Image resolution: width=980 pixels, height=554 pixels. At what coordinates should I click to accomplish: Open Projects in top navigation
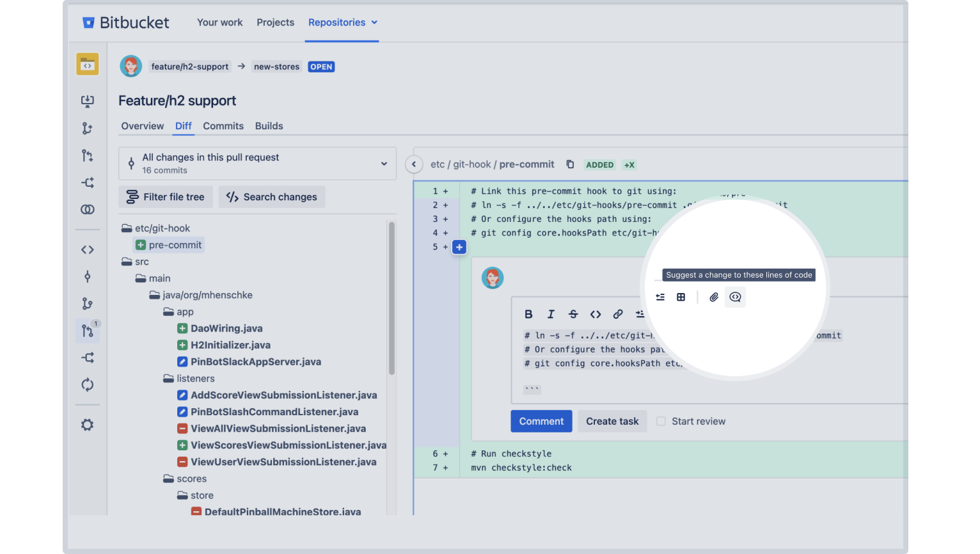pyautogui.click(x=275, y=22)
